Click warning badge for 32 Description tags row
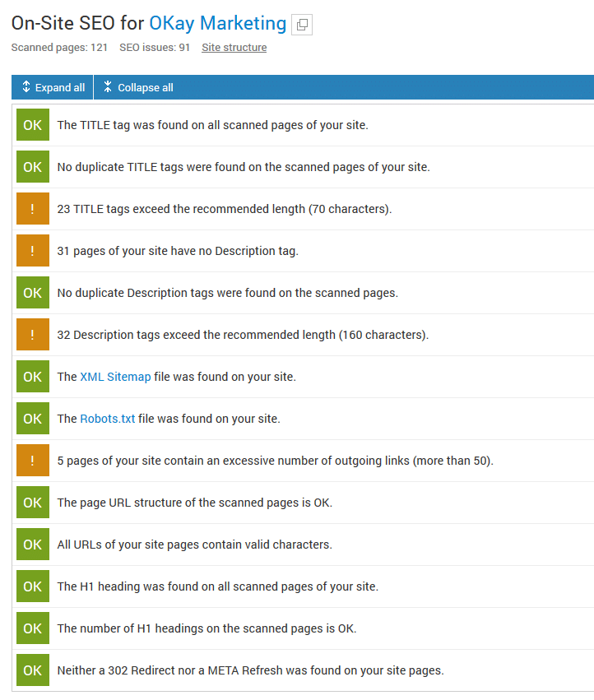The width and height of the screenshot is (594, 700). click(x=33, y=335)
